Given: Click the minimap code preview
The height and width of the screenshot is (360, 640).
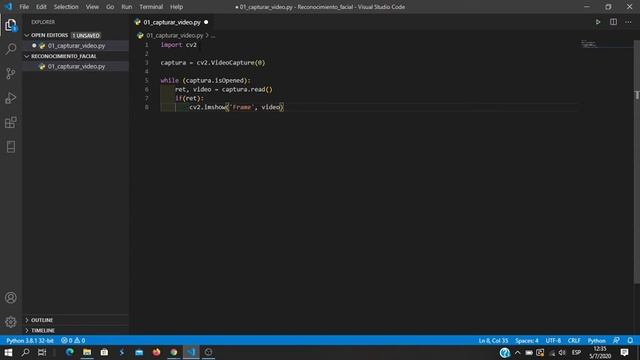Looking at the screenshot, I should click(x=589, y=44).
